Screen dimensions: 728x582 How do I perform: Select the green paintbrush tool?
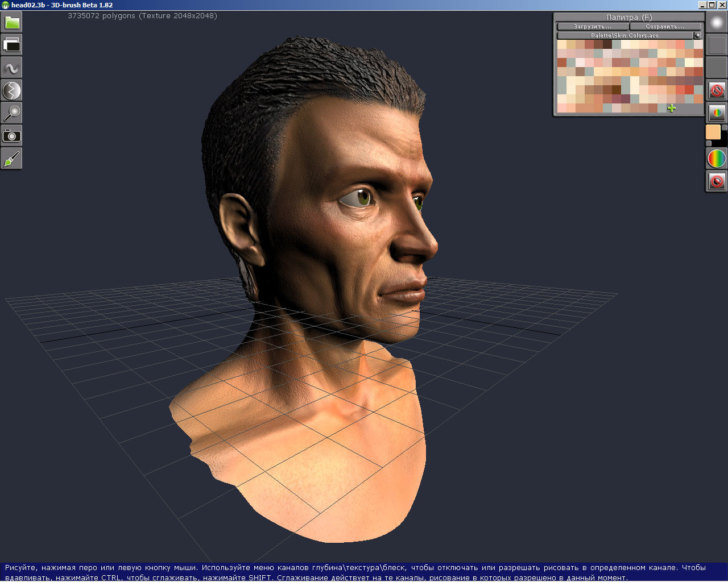12,159
